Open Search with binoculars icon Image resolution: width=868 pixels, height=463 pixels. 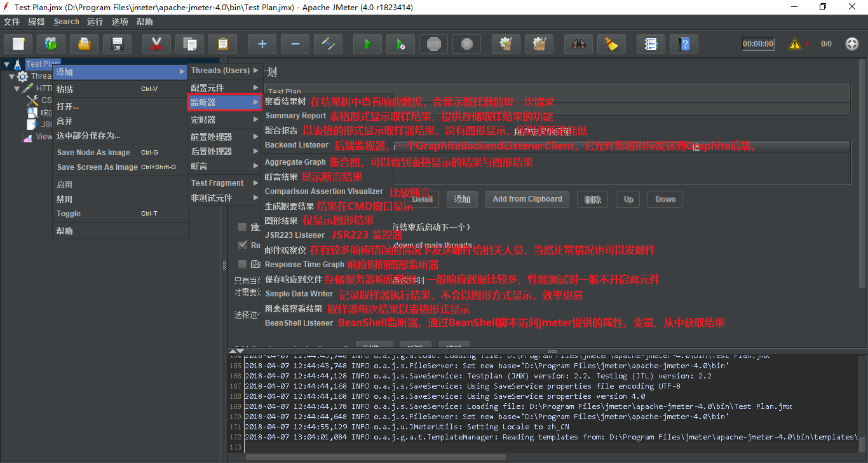578,44
